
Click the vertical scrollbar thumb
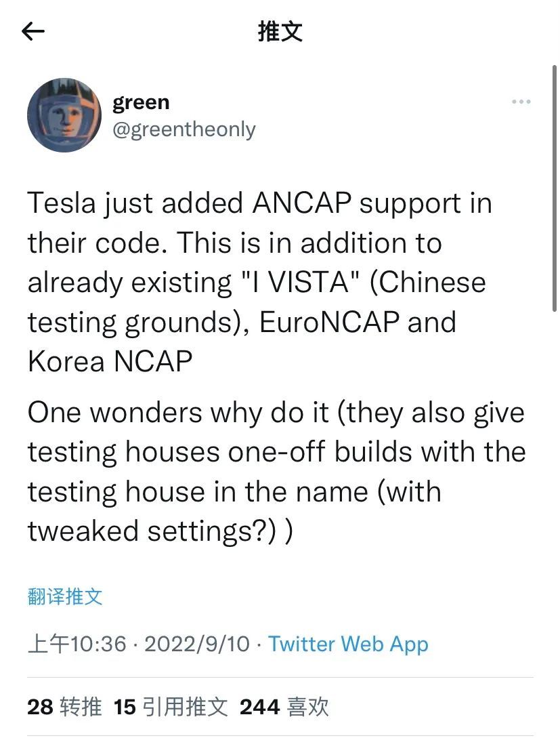click(555, 188)
